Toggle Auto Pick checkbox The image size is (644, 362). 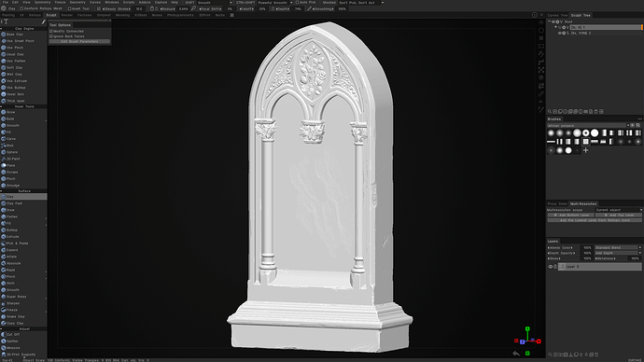pyautogui.click(x=297, y=3)
